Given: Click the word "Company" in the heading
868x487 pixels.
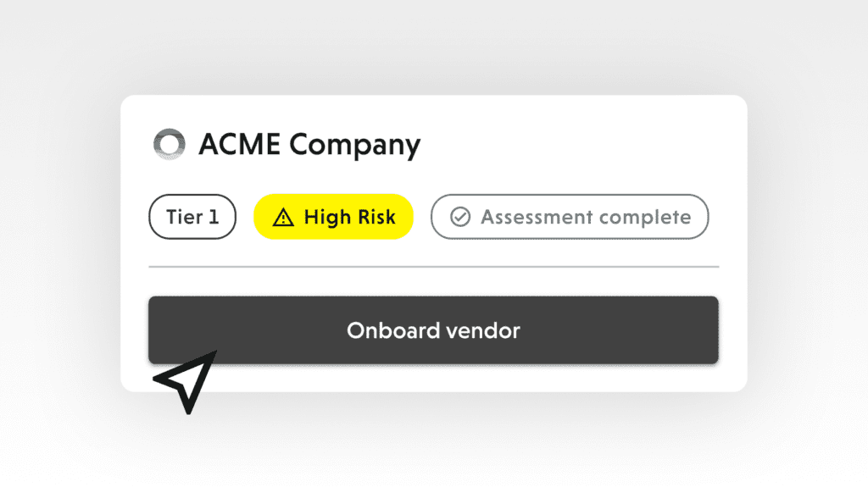Looking at the screenshot, I should tap(354, 147).
